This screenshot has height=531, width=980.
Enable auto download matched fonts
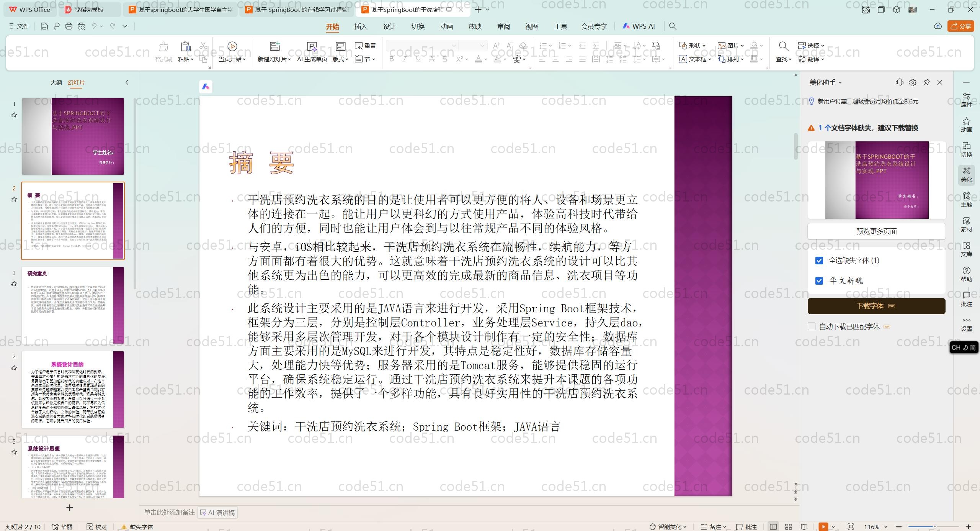tap(812, 326)
